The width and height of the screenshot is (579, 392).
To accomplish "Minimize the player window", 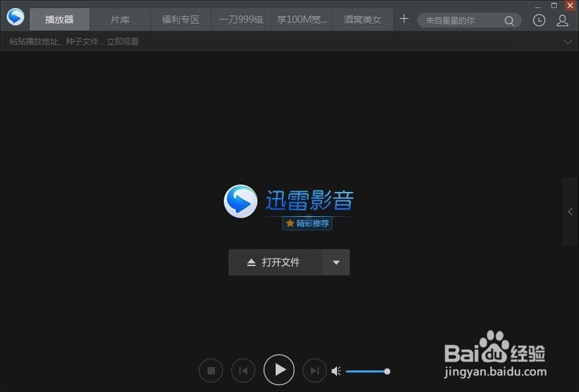I will coord(538,5).
